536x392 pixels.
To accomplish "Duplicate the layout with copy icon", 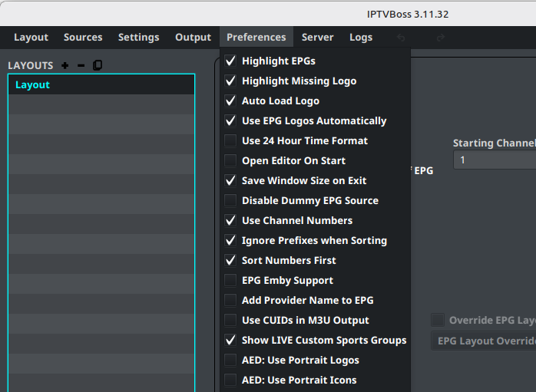I will pos(98,65).
